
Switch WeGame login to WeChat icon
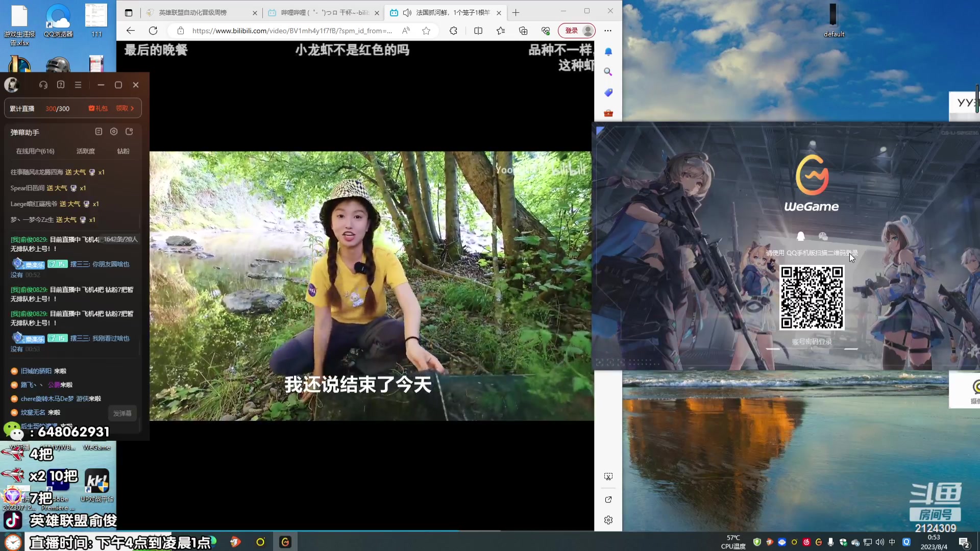coord(823,236)
